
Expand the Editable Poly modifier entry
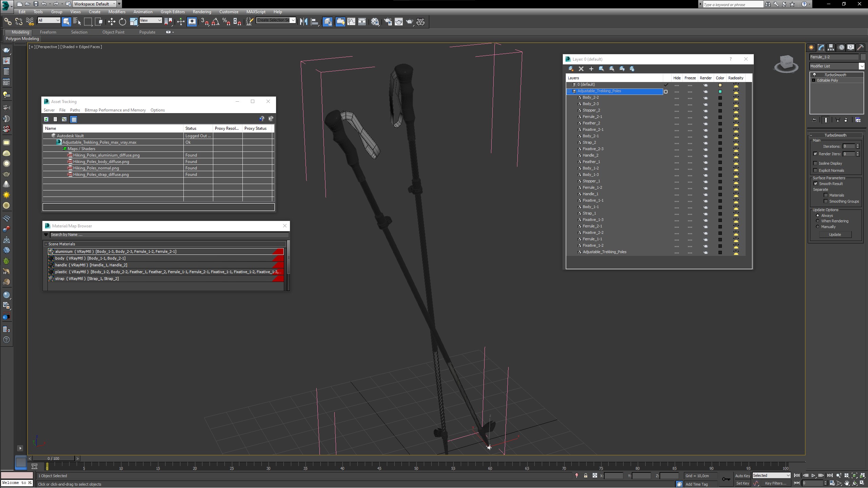click(x=814, y=80)
